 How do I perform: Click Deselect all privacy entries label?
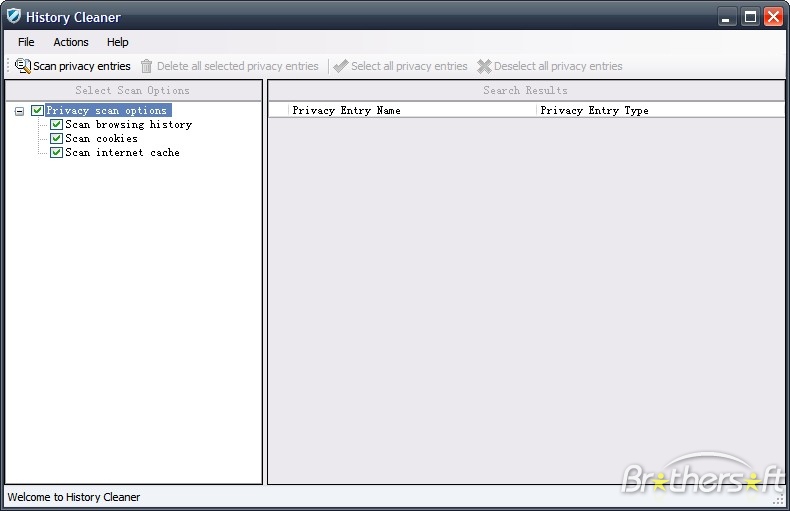click(x=558, y=66)
